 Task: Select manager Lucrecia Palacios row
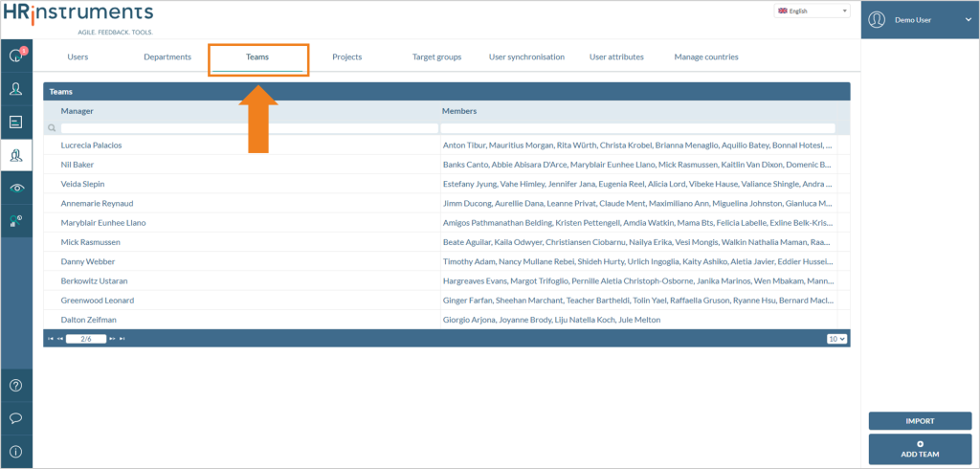click(x=91, y=145)
